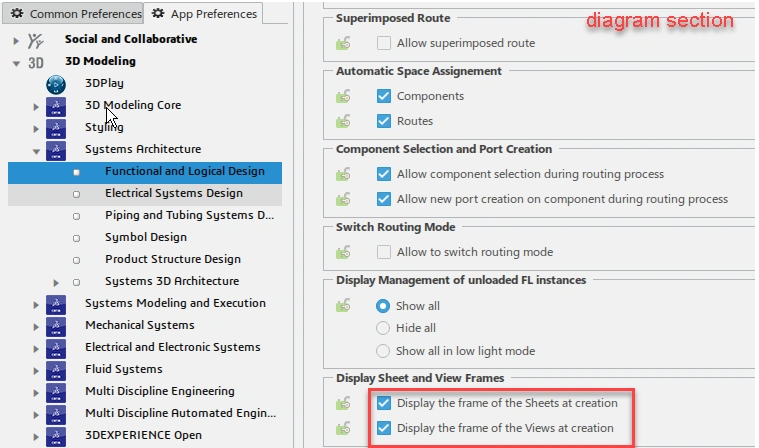Choose Show all in low light mode
The height and width of the screenshot is (448, 759).
383,351
